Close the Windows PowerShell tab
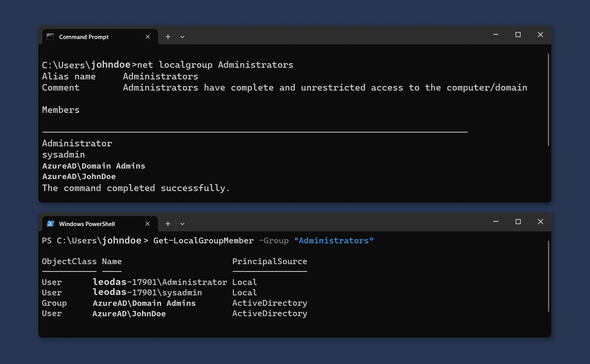This screenshot has height=364, width=590. pos(148,224)
